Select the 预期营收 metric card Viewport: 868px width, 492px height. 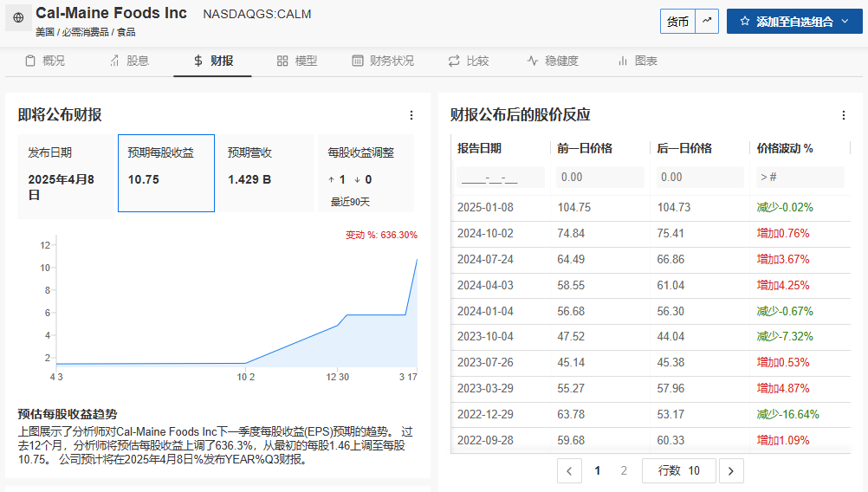pyautogui.click(x=265, y=173)
